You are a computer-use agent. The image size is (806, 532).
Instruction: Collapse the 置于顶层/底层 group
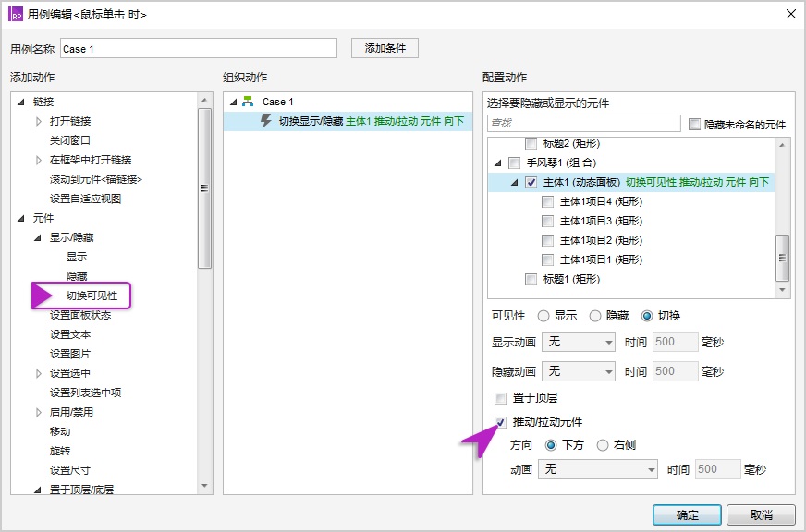pyautogui.click(x=38, y=490)
